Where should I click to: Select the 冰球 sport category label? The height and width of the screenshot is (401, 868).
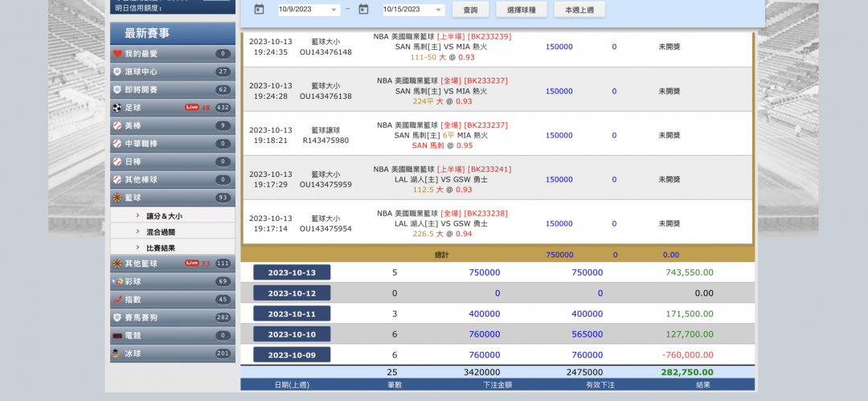tap(133, 354)
